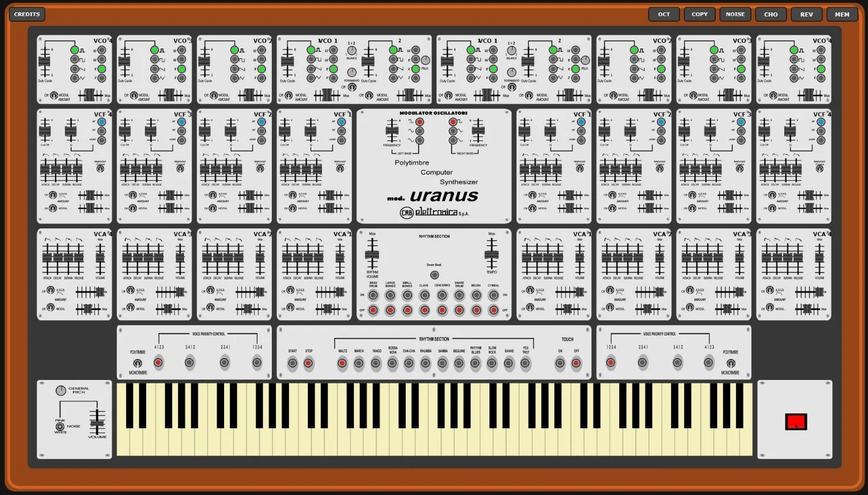Click the Pitch knob on right VCO 1
Viewport: 868px width, 495px height.
[x=585, y=60]
